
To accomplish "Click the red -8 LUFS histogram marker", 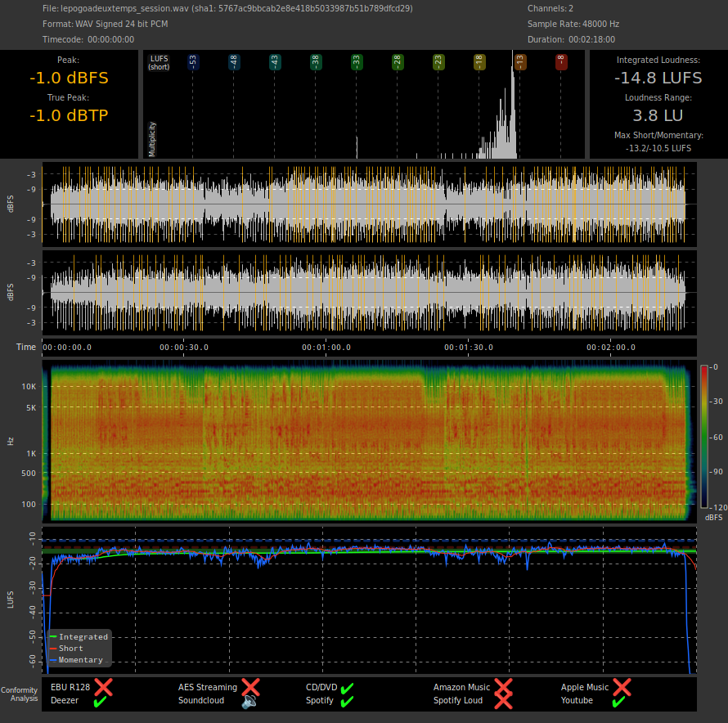I will tap(561, 61).
